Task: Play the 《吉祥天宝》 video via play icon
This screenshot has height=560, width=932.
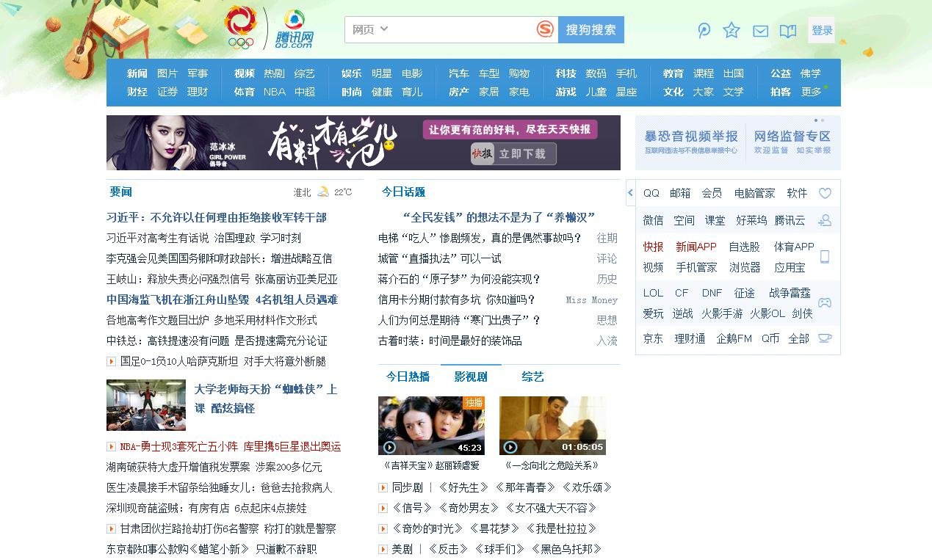Action: point(389,447)
